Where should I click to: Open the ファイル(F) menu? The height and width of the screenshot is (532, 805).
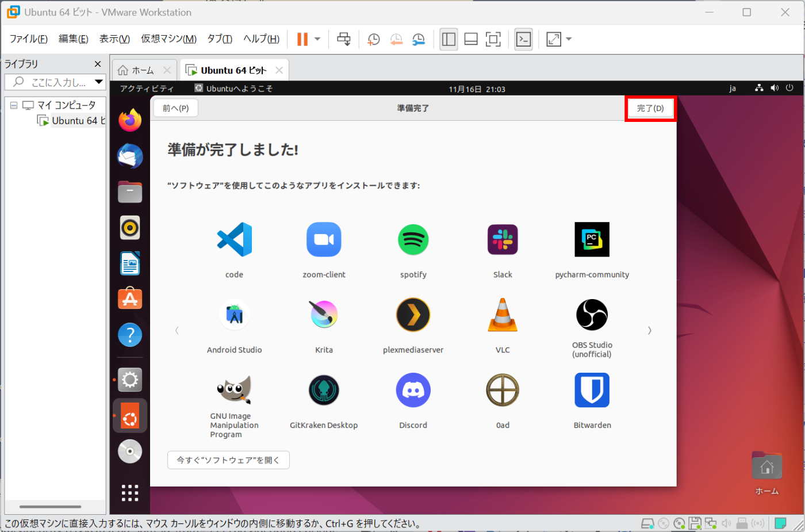[x=29, y=39]
